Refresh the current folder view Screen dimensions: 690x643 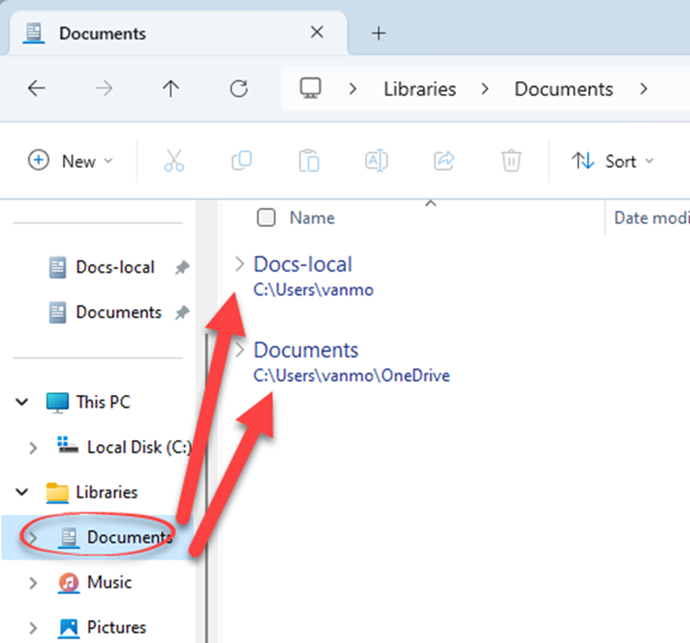coord(238,89)
